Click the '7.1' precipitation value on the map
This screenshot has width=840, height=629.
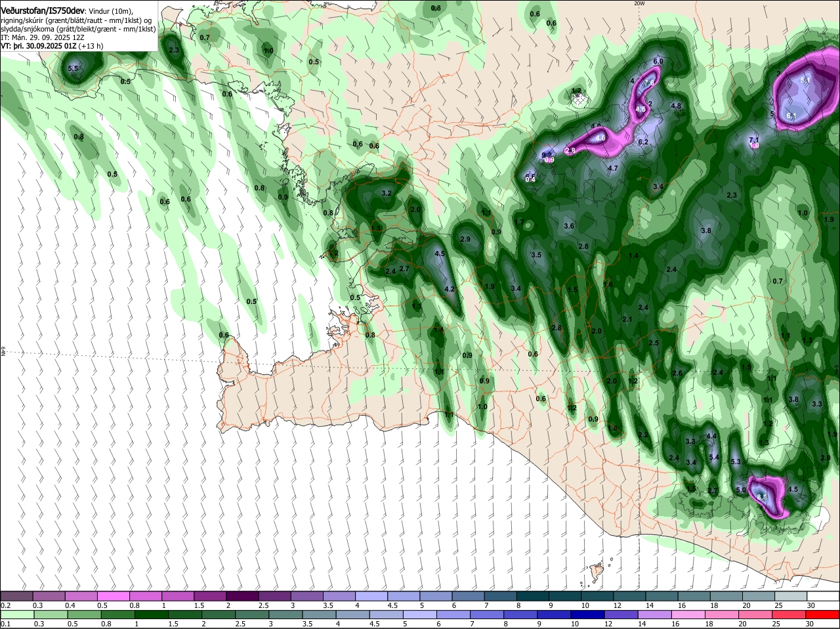click(x=754, y=140)
